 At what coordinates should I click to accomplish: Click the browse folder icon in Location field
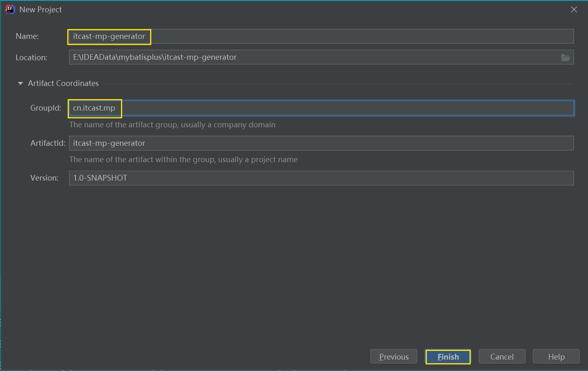[x=565, y=57]
